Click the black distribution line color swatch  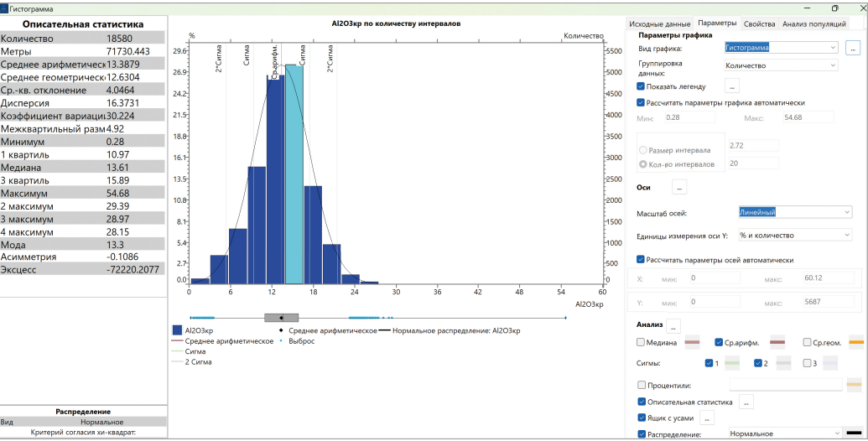pos(854,433)
